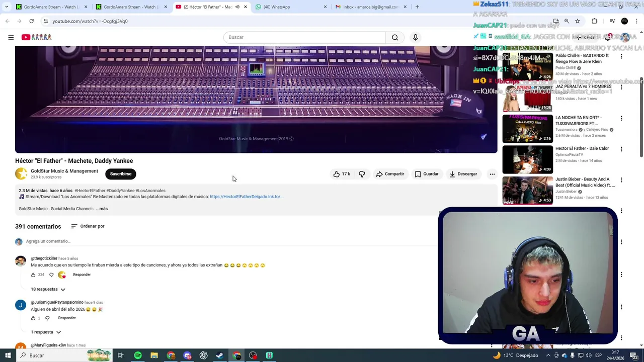Reply to @JuliomiguelPaytanpalomino comment
This screenshot has height=362, width=644.
tap(67, 318)
